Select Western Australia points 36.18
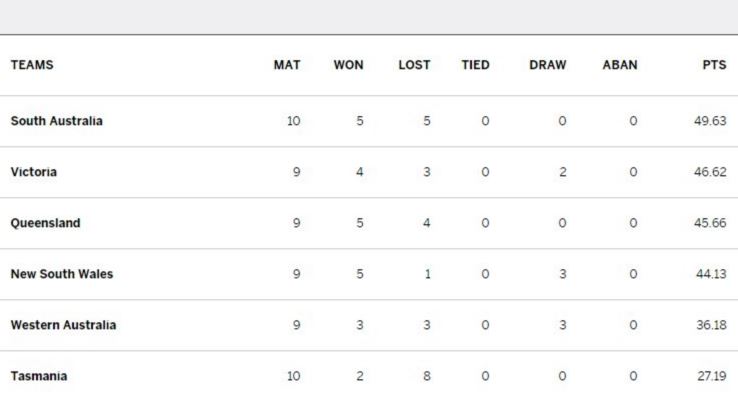This screenshot has height=407, width=738. (711, 325)
